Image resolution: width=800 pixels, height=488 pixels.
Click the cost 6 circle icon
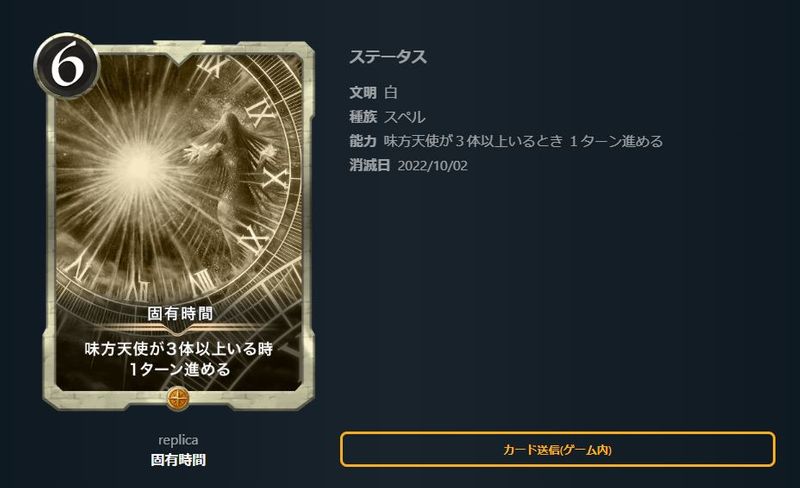click(x=66, y=65)
